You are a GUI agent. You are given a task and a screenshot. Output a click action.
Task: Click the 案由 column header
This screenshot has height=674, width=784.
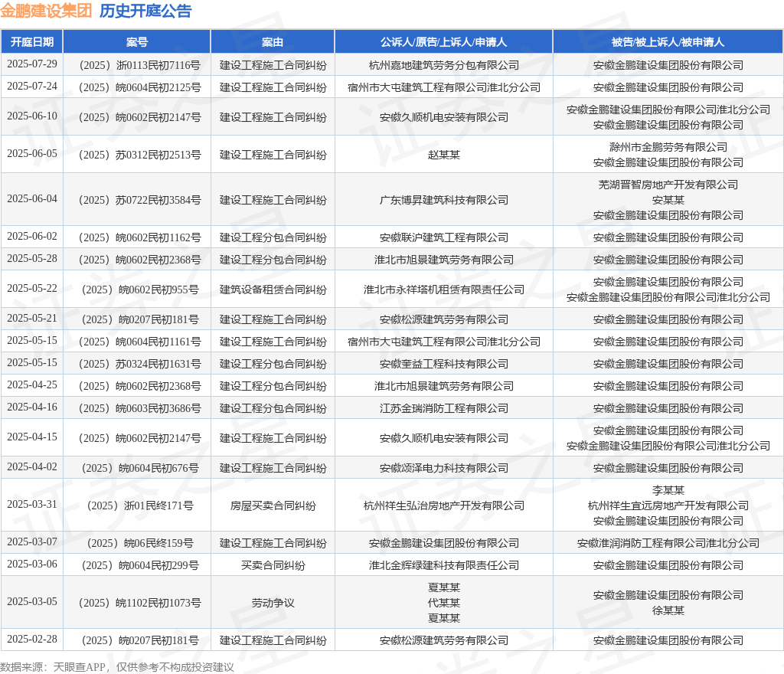pos(273,42)
